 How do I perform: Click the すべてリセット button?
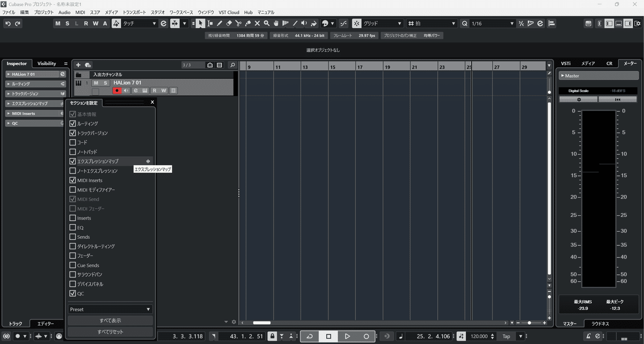tap(110, 332)
